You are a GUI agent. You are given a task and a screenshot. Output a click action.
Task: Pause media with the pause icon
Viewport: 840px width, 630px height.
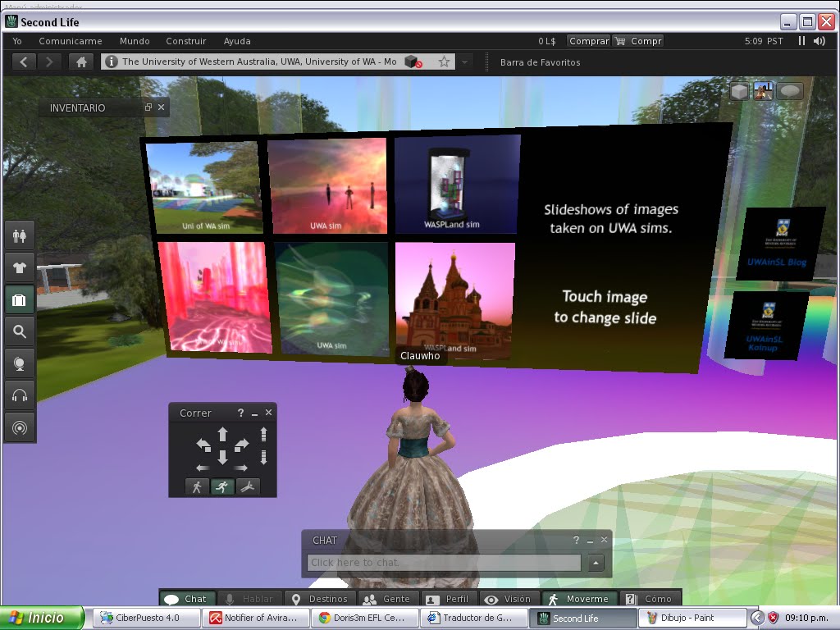[x=801, y=41]
